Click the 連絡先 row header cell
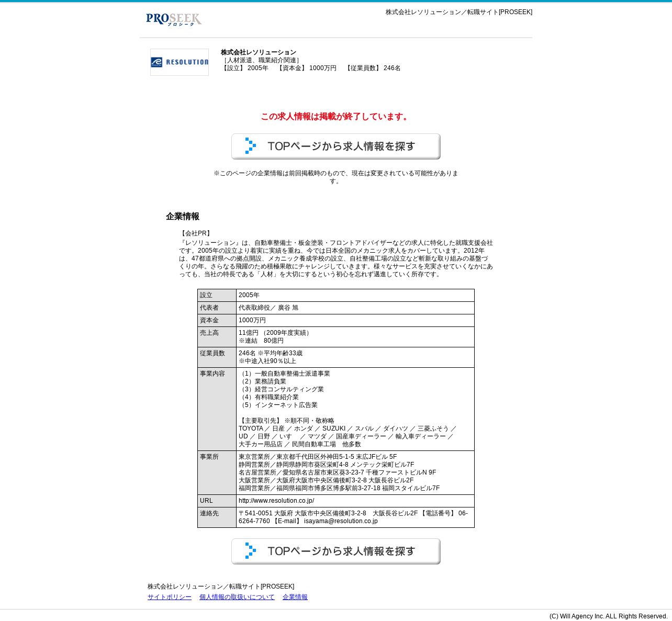 pos(217,517)
